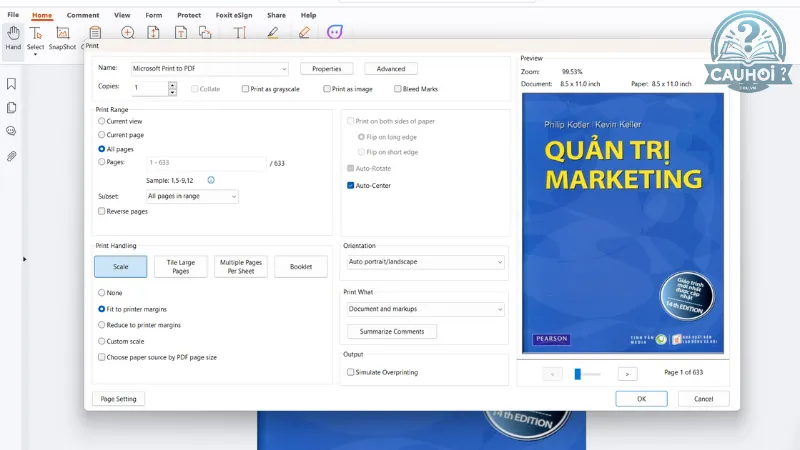The image size is (800, 450).
Task: Select Current page print range
Action: [102, 135]
